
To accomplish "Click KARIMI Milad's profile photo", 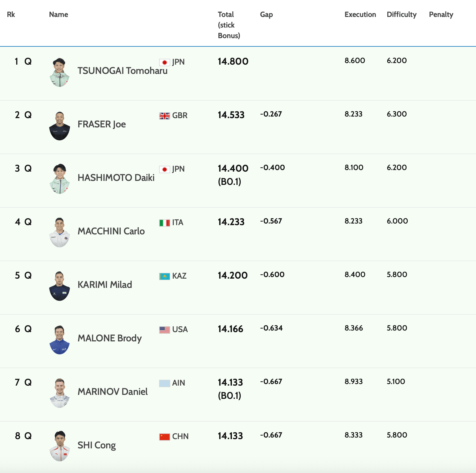I will [60, 286].
